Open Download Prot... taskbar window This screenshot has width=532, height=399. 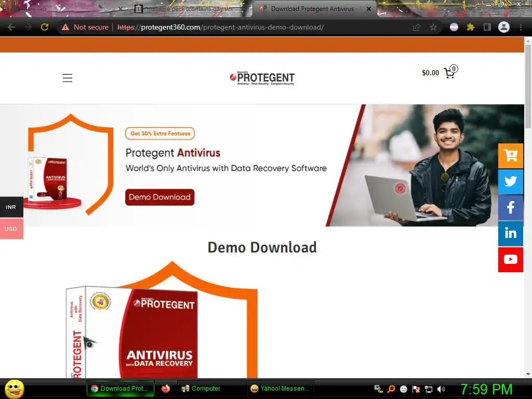click(x=121, y=389)
